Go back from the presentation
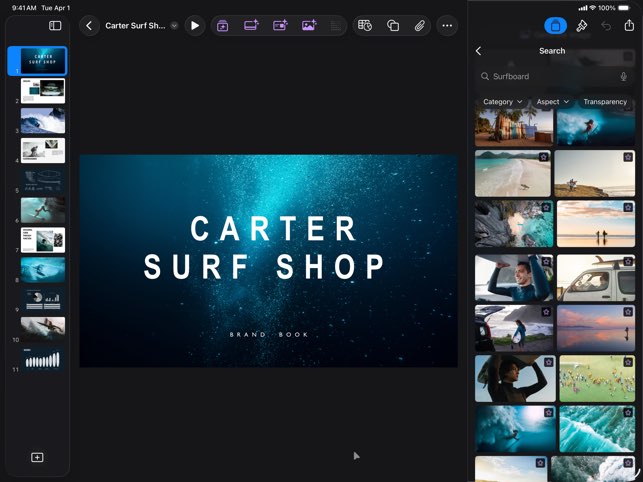 [90, 26]
